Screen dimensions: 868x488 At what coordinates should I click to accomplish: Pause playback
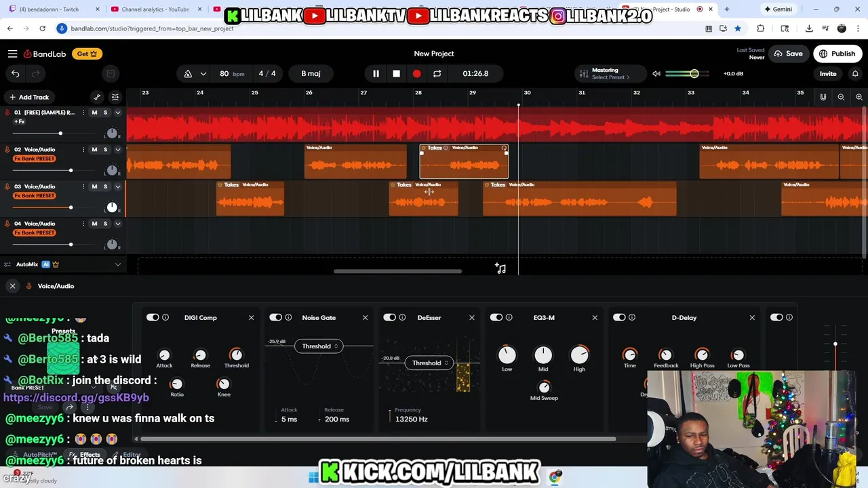[376, 73]
